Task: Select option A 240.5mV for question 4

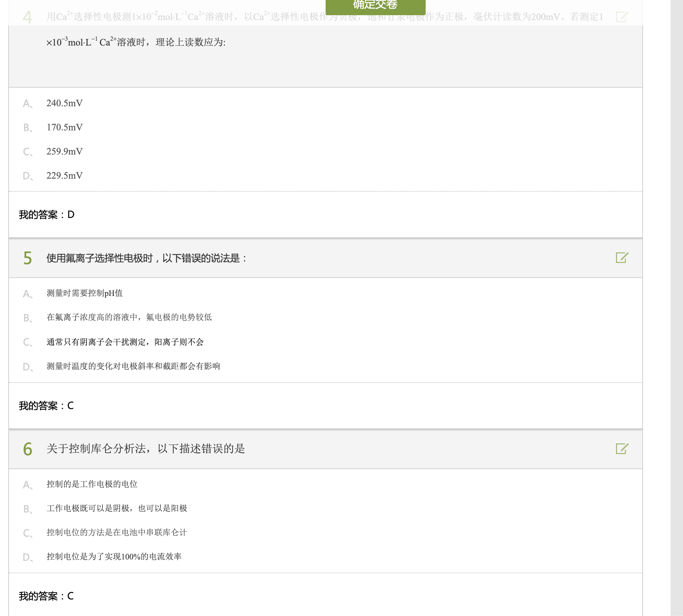Action: pos(65,103)
